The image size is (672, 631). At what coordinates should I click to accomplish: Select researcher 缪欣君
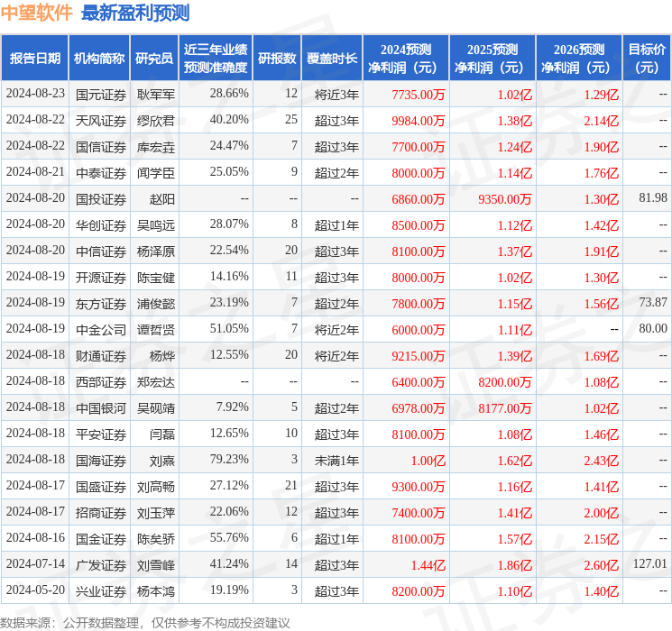[156, 121]
